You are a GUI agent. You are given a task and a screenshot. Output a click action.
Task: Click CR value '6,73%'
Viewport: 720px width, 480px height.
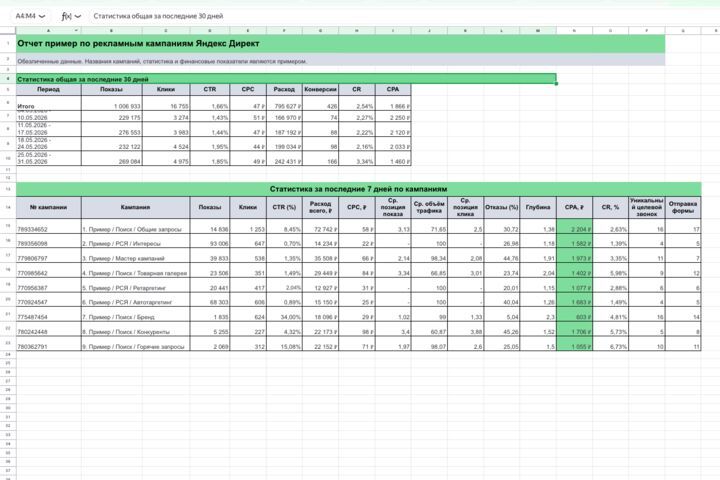(x=611, y=344)
